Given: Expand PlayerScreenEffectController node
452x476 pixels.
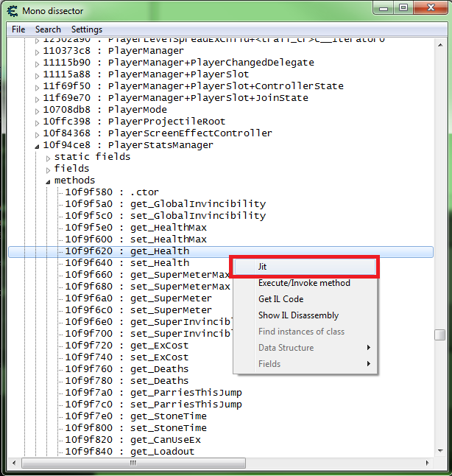Looking at the screenshot, I should [37, 135].
